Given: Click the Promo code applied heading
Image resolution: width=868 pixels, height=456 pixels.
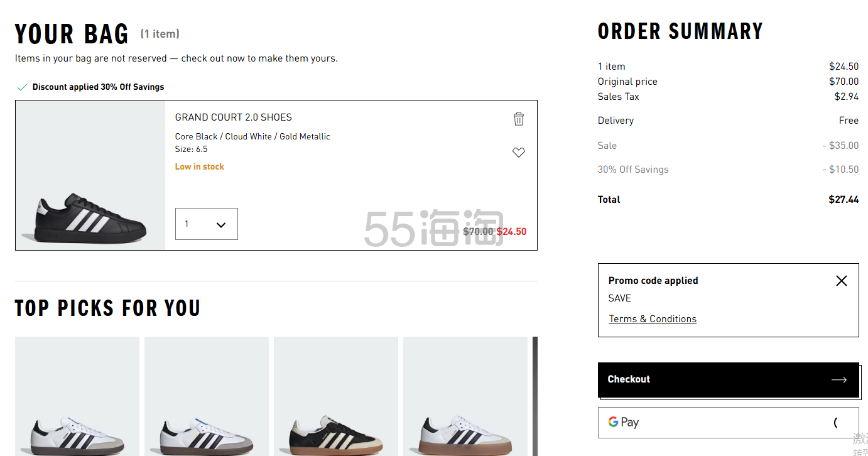Looking at the screenshot, I should (x=653, y=281).
